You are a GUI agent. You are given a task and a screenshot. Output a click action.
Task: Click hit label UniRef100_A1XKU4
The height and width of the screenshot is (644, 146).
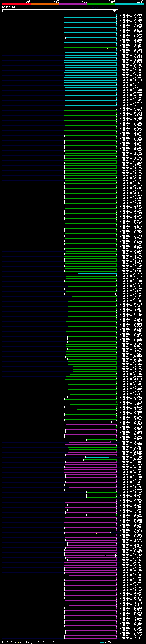click(131, 281)
